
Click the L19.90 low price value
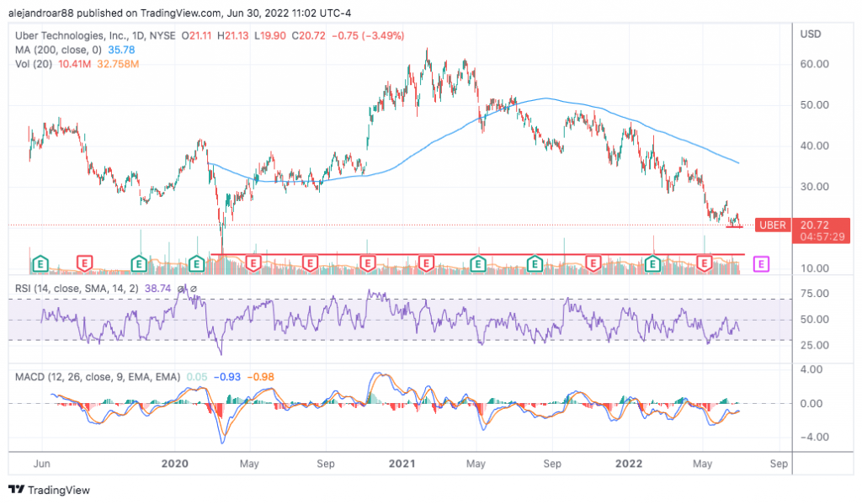(270, 35)
